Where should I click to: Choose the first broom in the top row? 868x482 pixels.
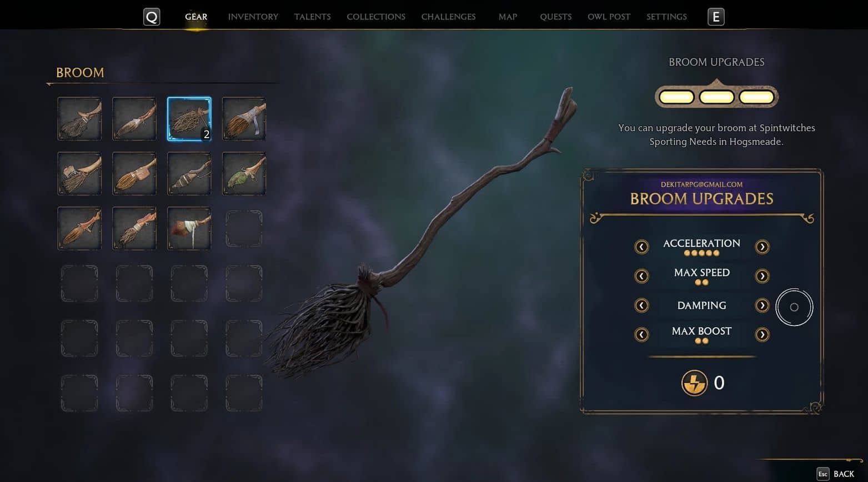(x=79, y=119)
